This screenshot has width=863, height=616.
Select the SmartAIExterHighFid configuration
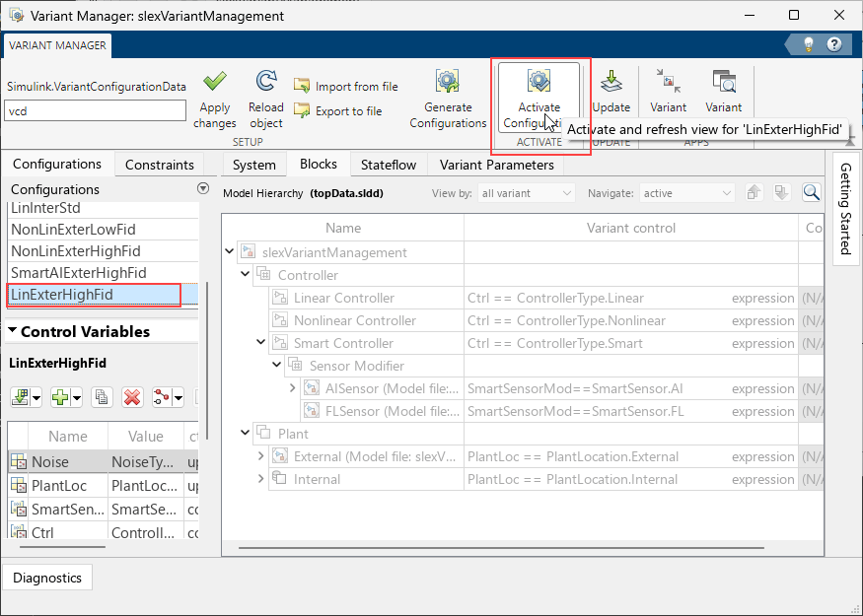click(103, 273)
